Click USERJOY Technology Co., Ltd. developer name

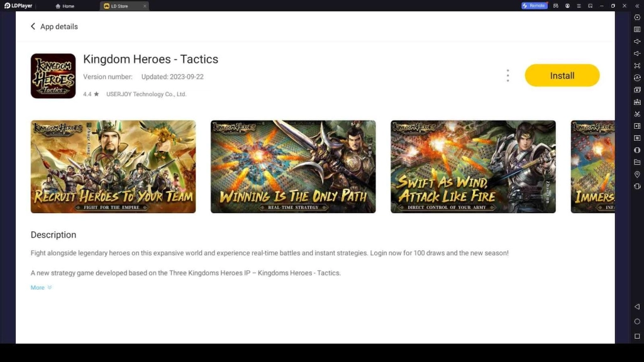pyautogui.click(x=146, y=94)
